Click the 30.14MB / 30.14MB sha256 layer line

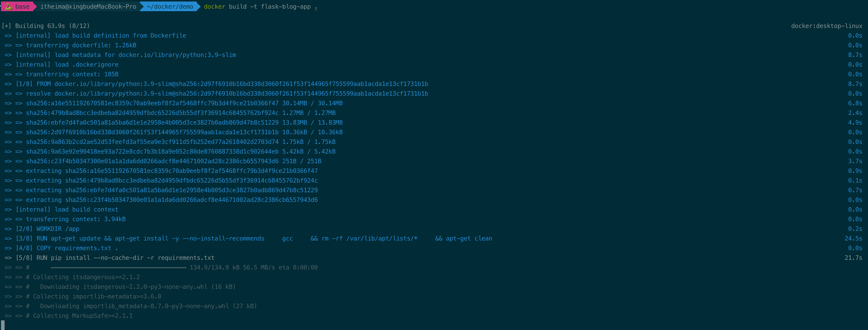tap(184, 103)
